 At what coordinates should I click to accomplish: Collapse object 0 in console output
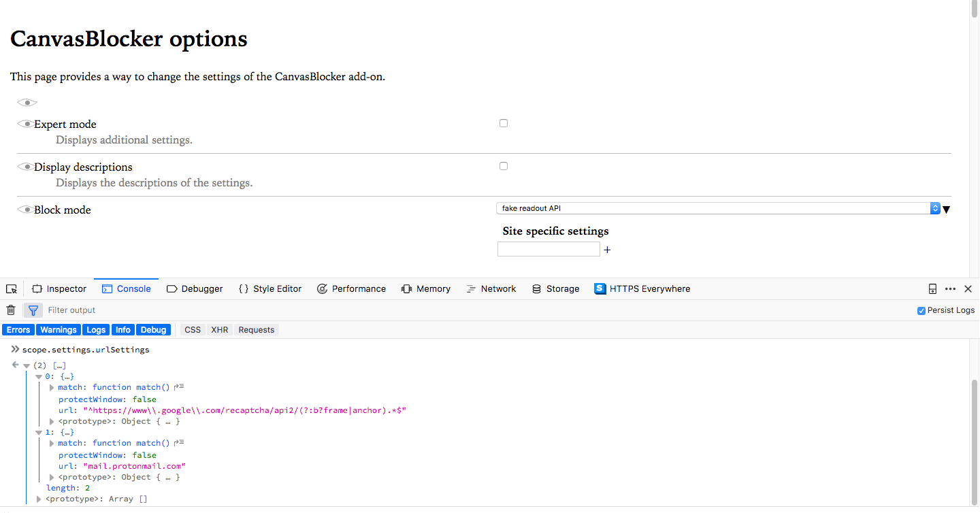pyautogui.click(x=39, y=376)
